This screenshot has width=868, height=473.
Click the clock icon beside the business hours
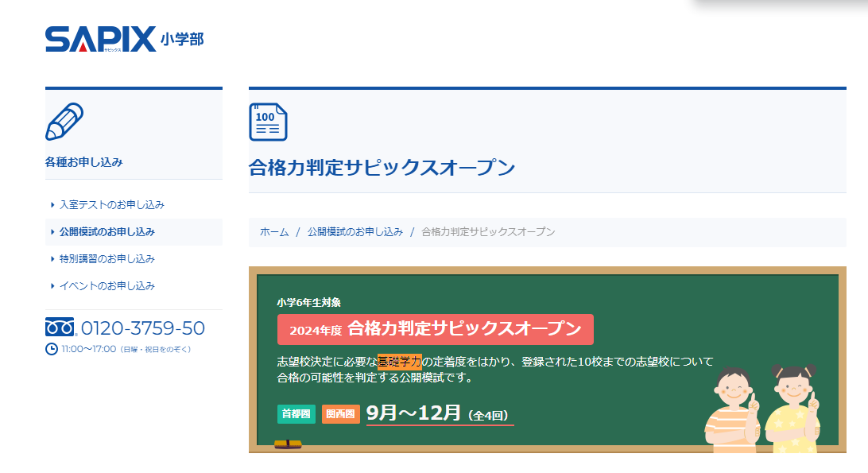click(x=52, y=347)
